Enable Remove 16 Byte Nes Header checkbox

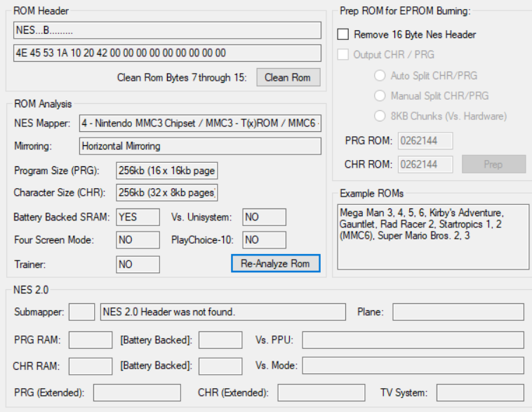click(343, 34)
